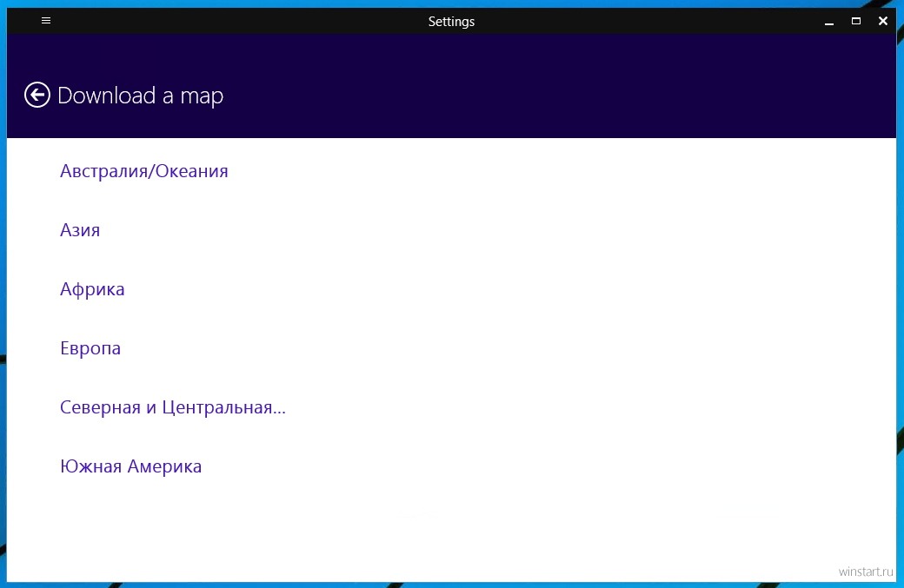
Task: Choose Южная Америка region
Action: point(131,466)
